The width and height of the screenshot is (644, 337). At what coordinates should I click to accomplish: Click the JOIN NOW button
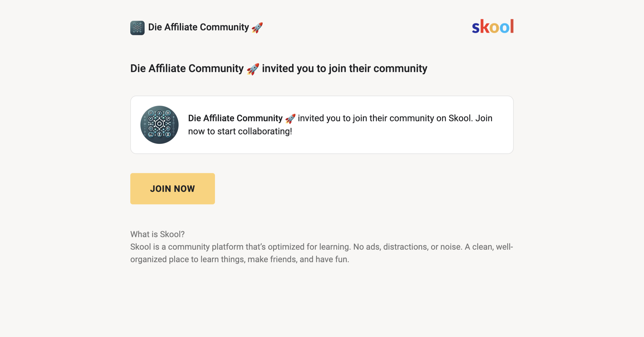pos(173,189)
